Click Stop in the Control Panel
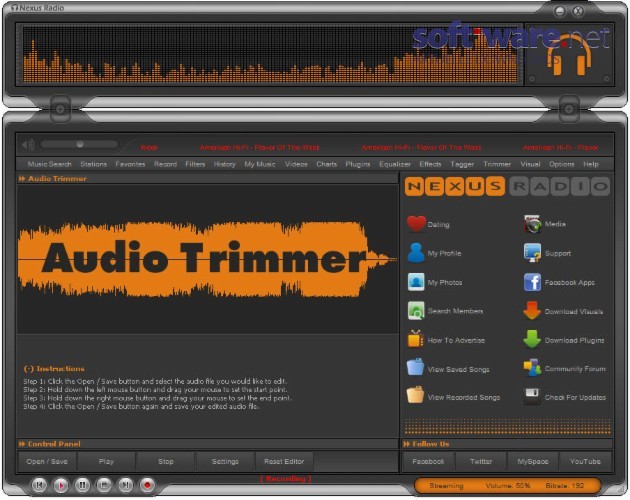The width and height of the screenshot is (630, 500). tap(166, 461)
